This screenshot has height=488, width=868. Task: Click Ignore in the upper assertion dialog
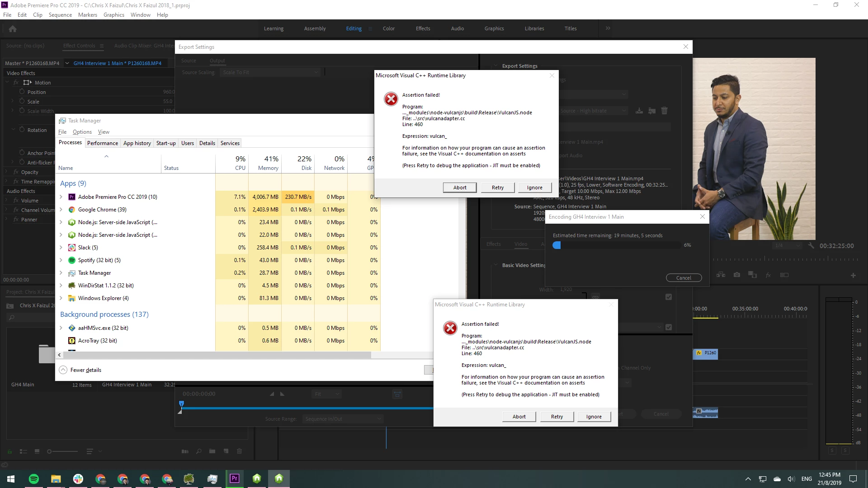click(x=534, y=188)
